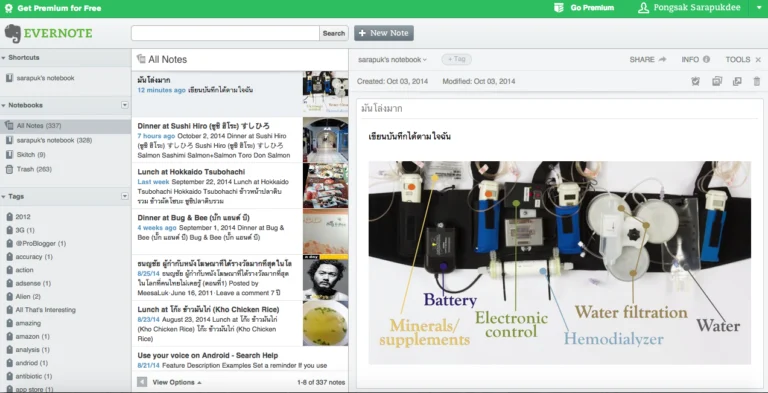This screenshot has width=768, height=393.
Task: Open Use your voice on Android note
Action: point(240,360)
